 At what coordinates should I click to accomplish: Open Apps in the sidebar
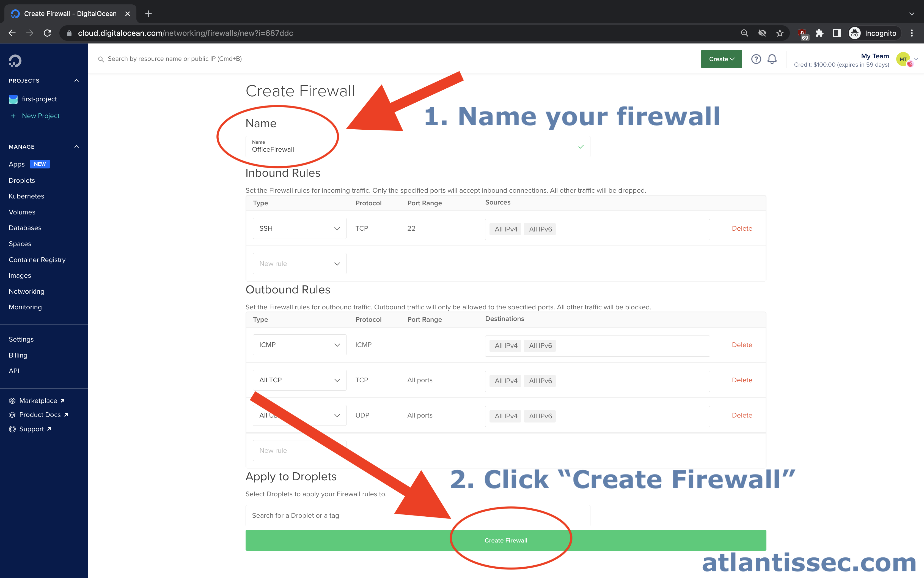[16, 164]
